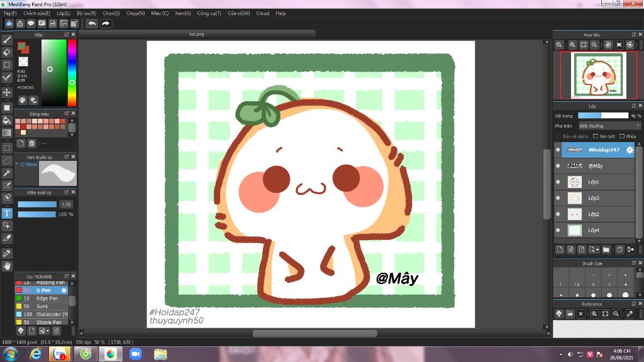Select the brush tool in left toolbar
The height and width of the screenshot is (362, 644).
(x=6, y=40)
